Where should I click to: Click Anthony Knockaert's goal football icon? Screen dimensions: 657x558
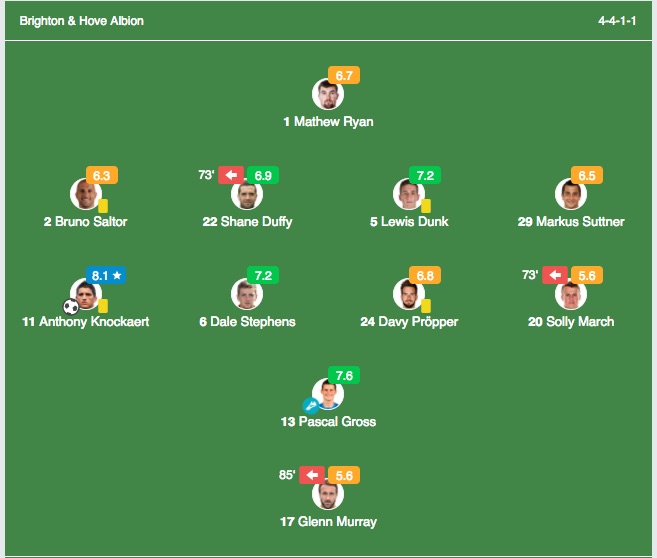(x=71, y=307)
